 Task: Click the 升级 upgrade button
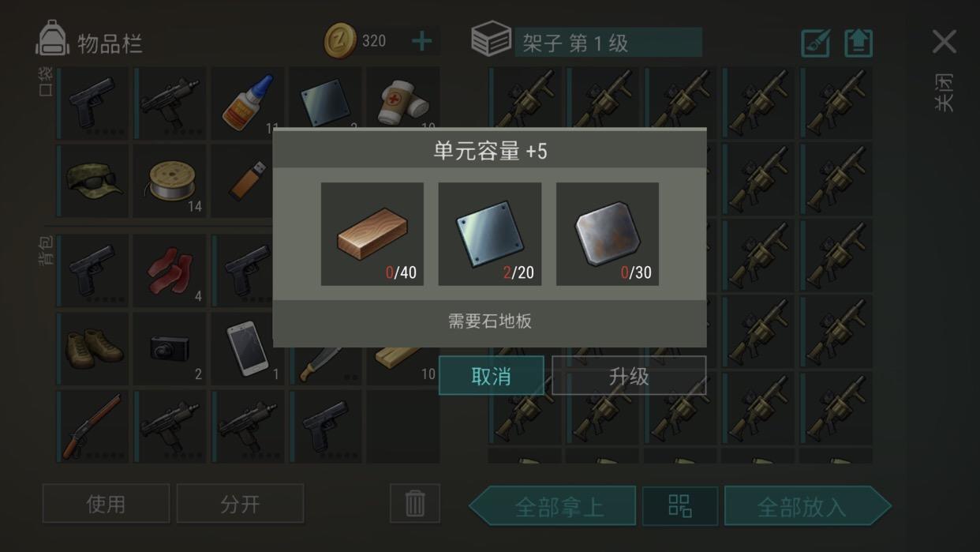[x=629, y=376]
